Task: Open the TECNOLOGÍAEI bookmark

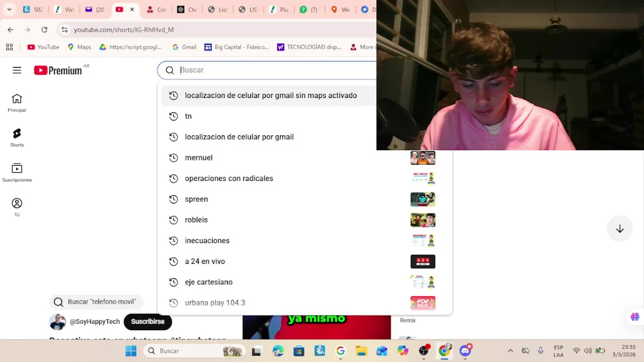Action: (309, 47)
